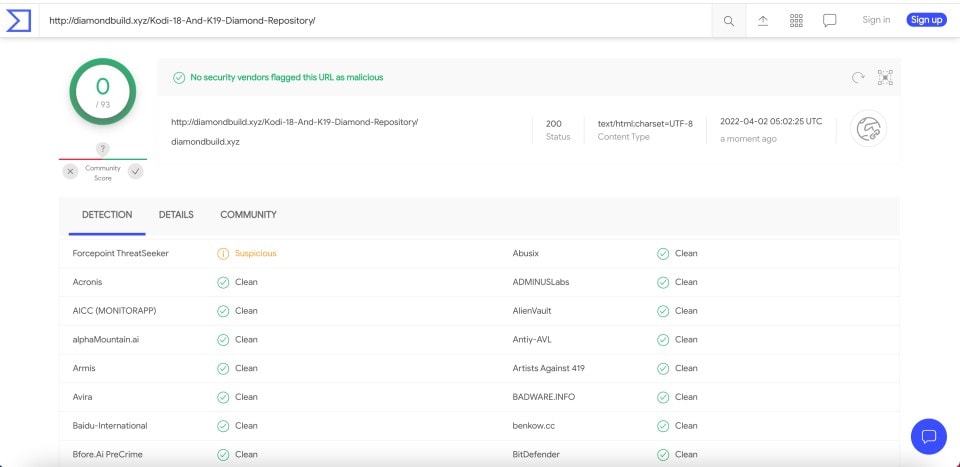Click the green check icon in banner message
This screenshot has height=467, width=960.
tap(179, 78)
